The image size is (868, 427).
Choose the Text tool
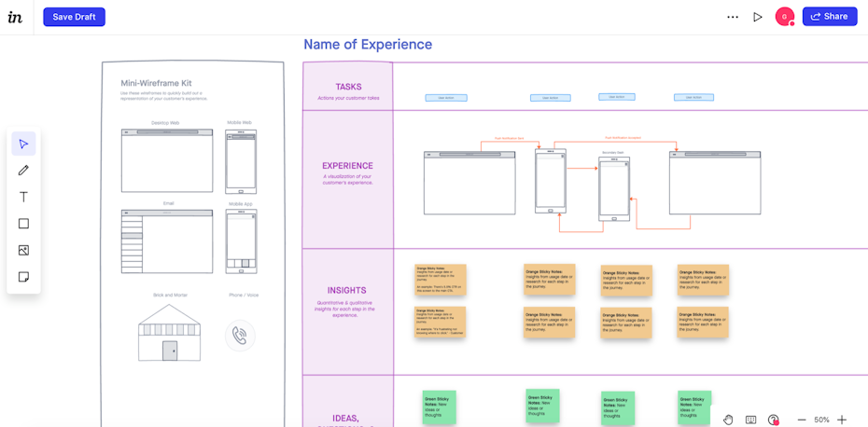pyautogui.click(x=23, y=197)
